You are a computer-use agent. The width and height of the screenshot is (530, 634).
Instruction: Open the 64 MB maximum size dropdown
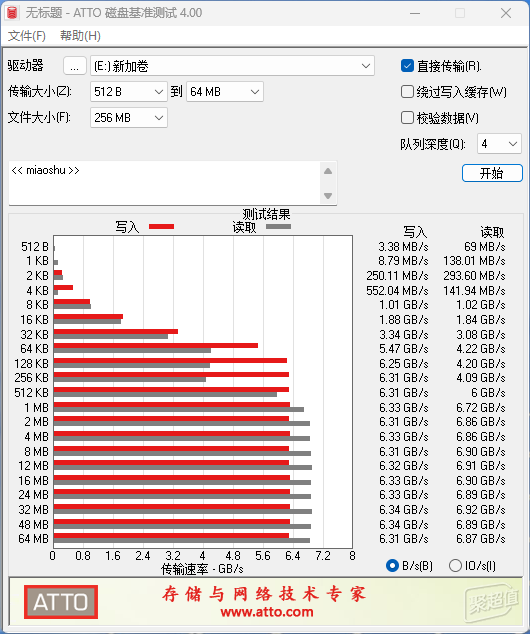(x=225, y=92)
